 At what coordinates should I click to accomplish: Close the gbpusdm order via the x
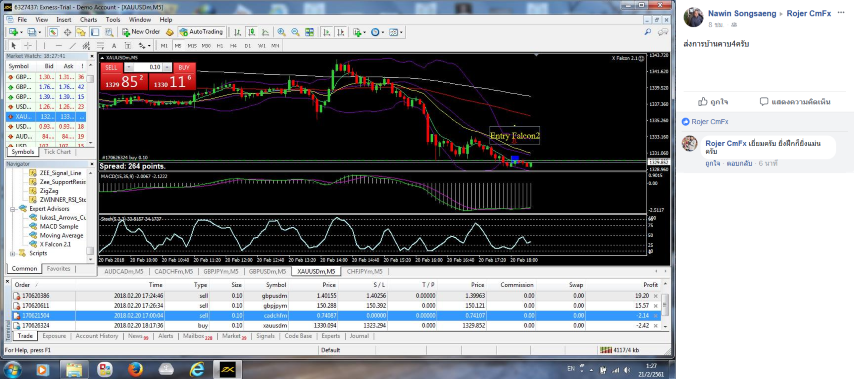click(x=655, y=296)
